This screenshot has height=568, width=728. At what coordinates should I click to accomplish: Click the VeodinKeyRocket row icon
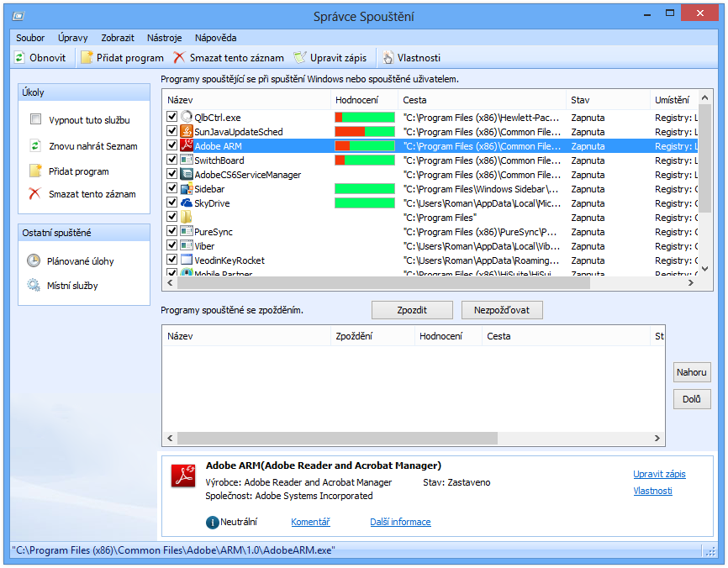point(186,260)
